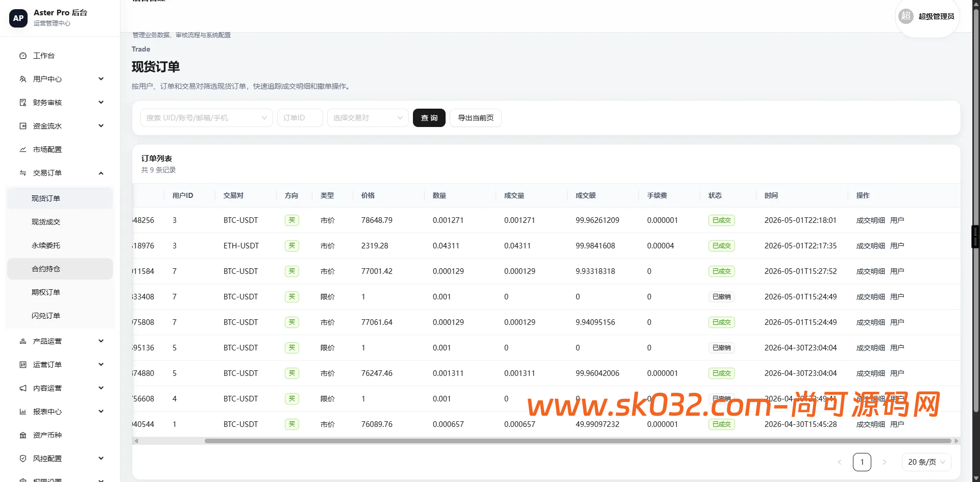Click the 查询 button
Viewport: 980px width, 482px height.
tap(429, 118)
